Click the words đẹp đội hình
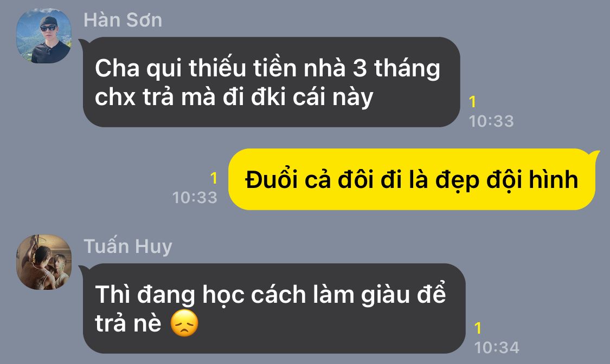Screen dimensions: 610x364 tap(507, 180)
